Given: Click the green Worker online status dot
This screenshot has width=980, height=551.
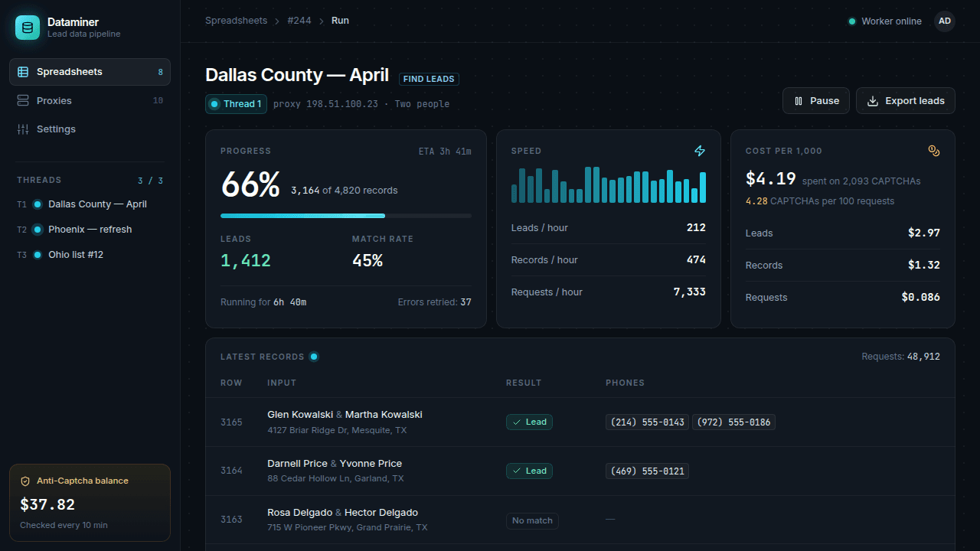Looking at the screenshot, I should 852,21.
